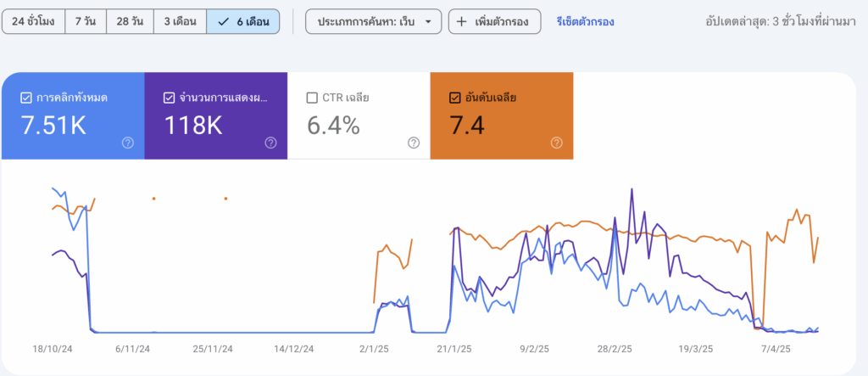Click the 7.51K total clicks value
The image size is (868, 376).
tap(53, 126)
